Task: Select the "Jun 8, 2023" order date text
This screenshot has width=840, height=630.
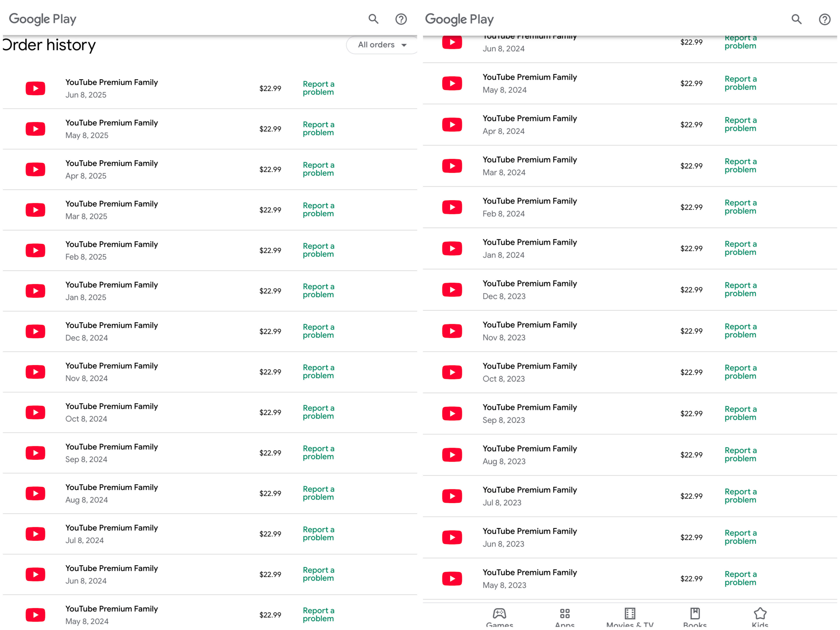Action: [503, 544]
